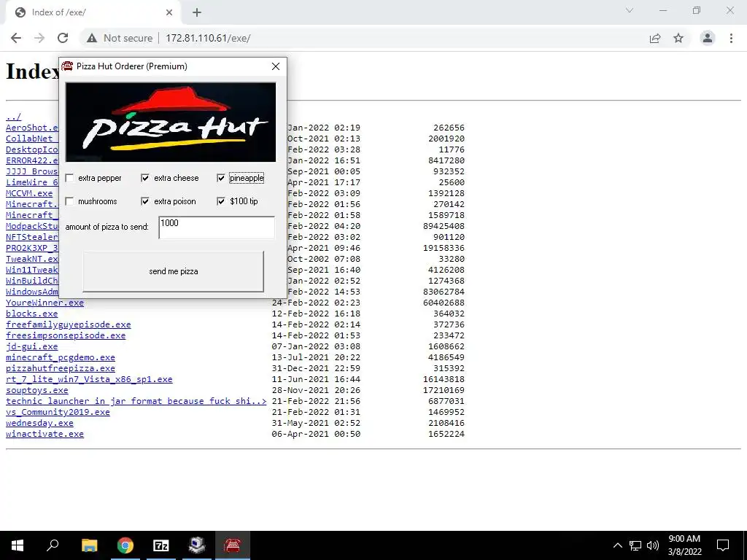This screenshot has width=747, height=560.
Task: Click the technic launcher in jar format link
Action: (x=136, y=402)
